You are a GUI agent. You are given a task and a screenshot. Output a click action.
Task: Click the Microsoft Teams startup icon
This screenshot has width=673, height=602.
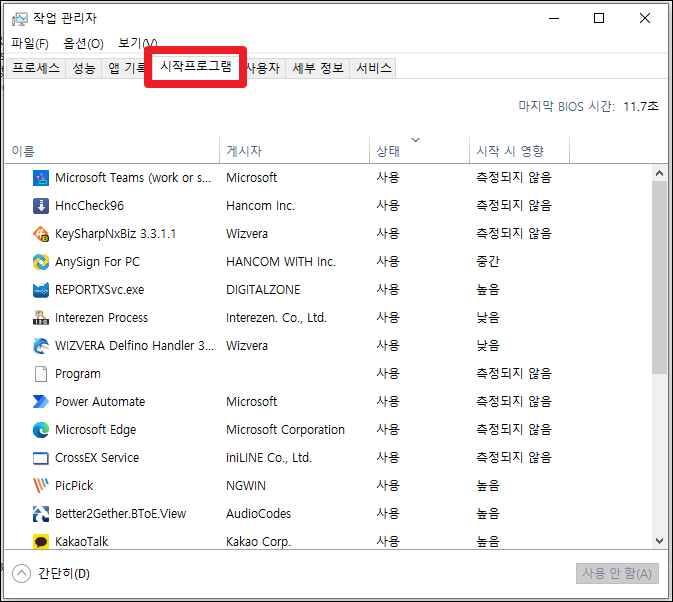pos(41,178)
